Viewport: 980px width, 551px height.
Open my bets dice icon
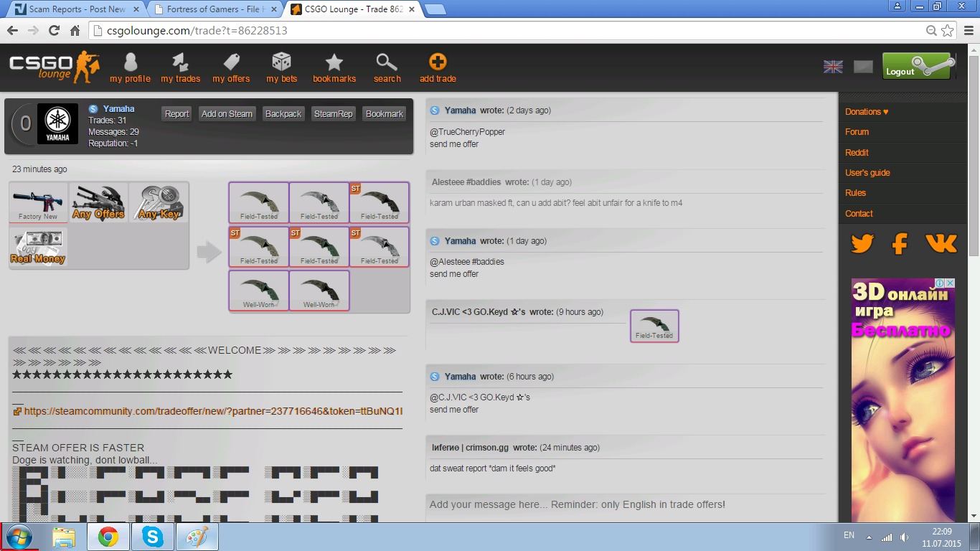pos(281,63)
